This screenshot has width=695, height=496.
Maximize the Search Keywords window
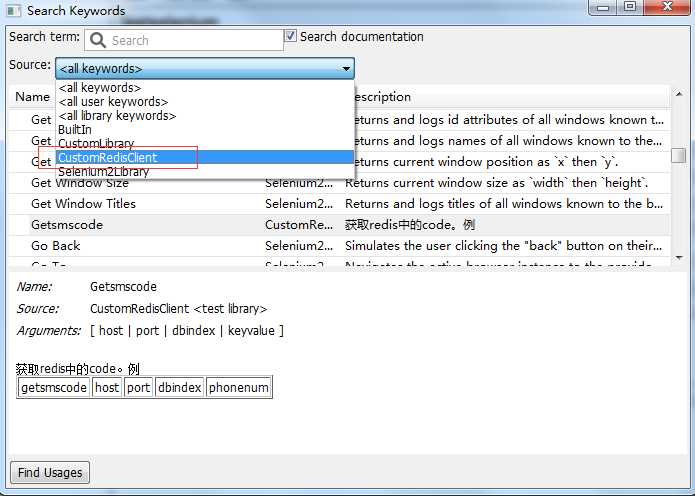click(630, 7)
